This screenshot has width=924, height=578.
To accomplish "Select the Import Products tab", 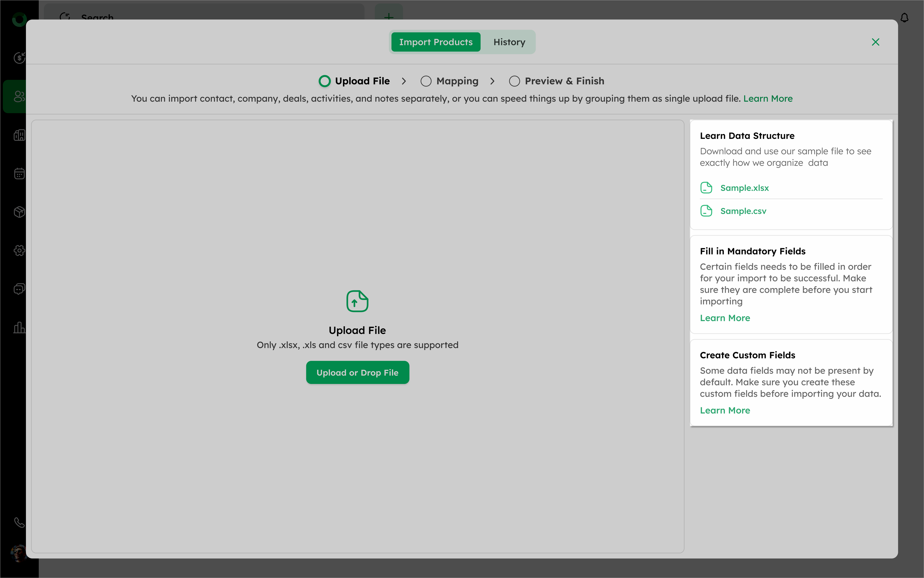I will click(436, 42).
